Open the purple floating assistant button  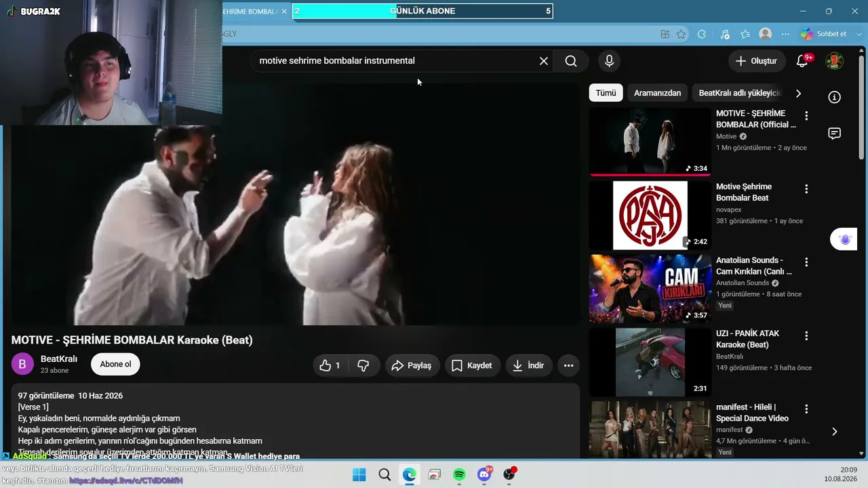[844, 239]
